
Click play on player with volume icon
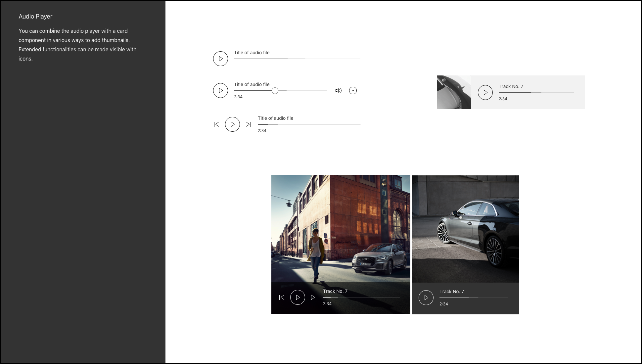[220, 90]
